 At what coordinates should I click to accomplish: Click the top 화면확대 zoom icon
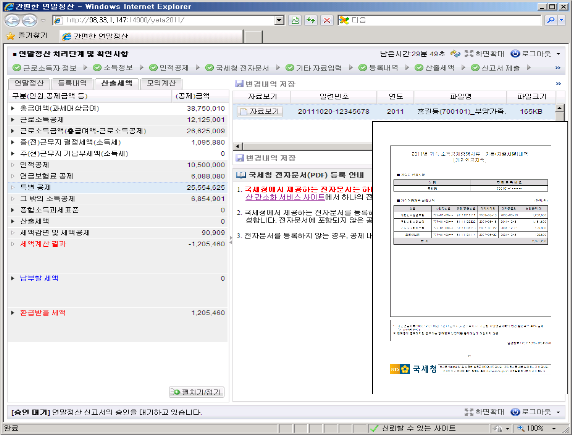pos(469,54)
